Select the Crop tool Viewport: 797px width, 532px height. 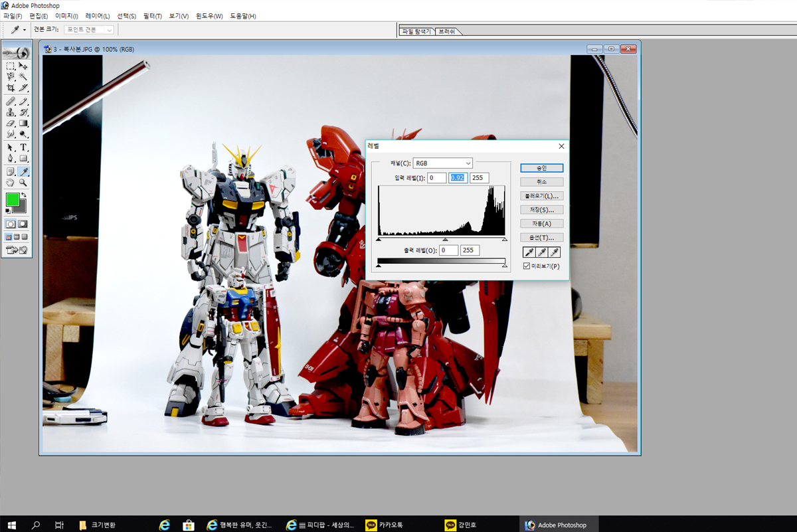(x=11, y=88)
